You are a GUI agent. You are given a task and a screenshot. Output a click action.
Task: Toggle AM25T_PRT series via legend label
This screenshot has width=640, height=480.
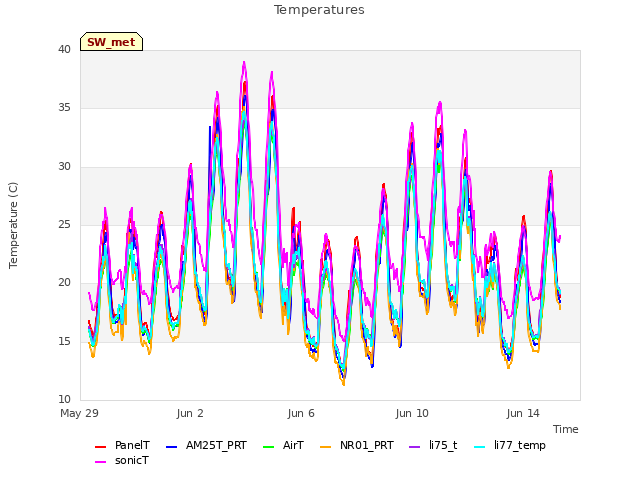(x=216, y=445)
